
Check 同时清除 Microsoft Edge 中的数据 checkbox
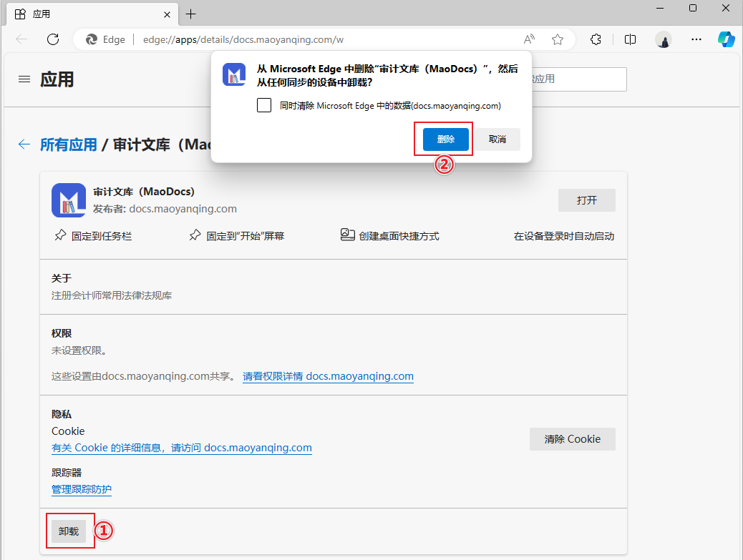point(264,105)
